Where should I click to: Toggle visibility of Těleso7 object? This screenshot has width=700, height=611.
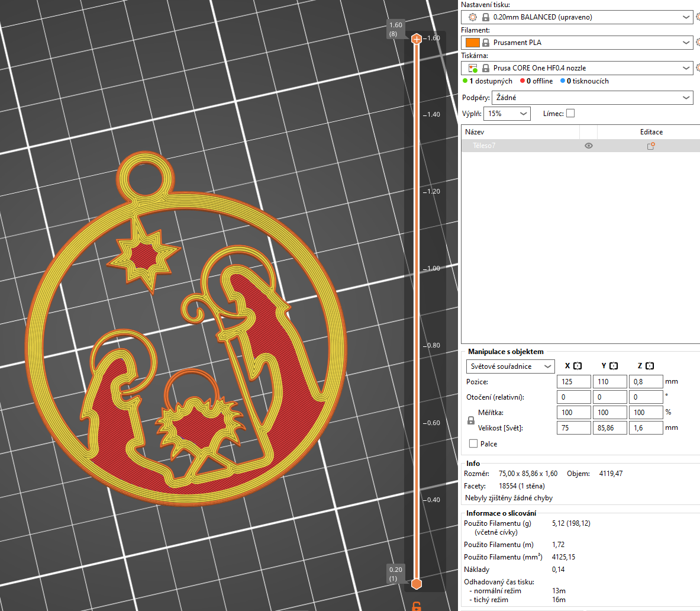pyautogui.click(x=588, y=146)
